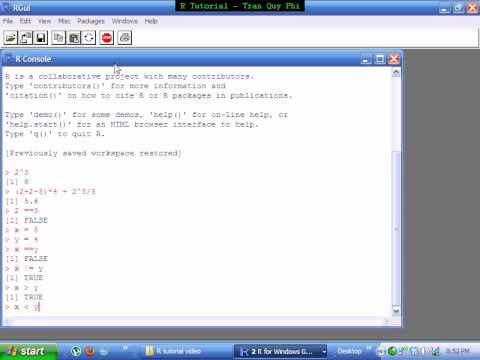This screenshot has height=360, width=480.
Task: Click the Copy toolbar icon
Action: click(x=59, y=38)
